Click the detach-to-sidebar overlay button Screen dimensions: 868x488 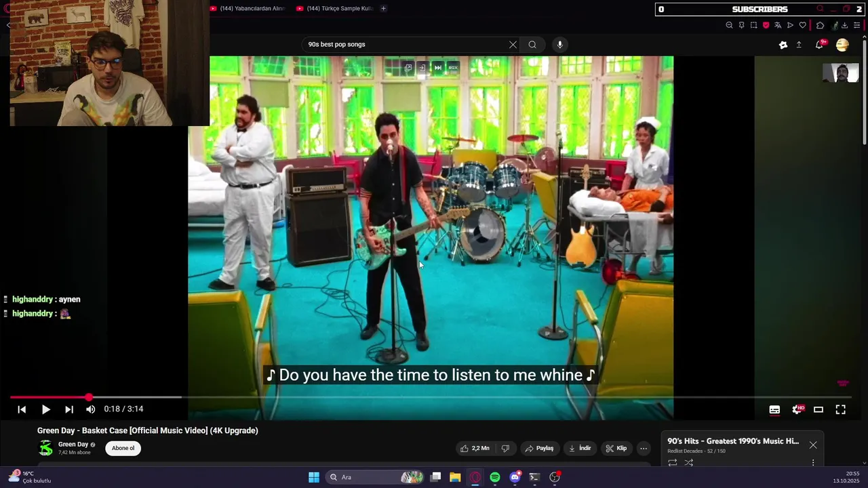422,68
